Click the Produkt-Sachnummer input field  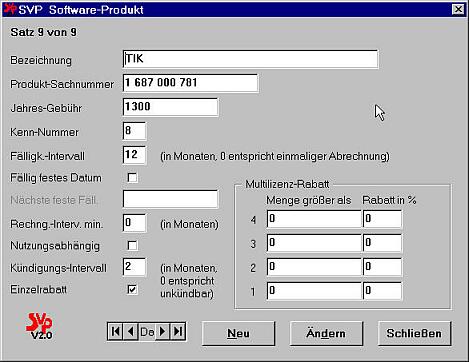[190, 83]
